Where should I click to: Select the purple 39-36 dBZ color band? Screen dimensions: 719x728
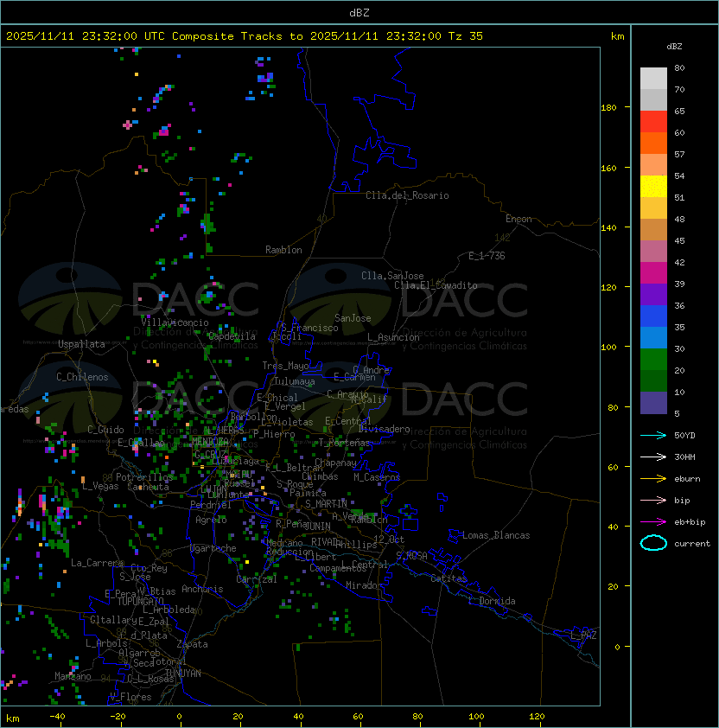point(653,295)
